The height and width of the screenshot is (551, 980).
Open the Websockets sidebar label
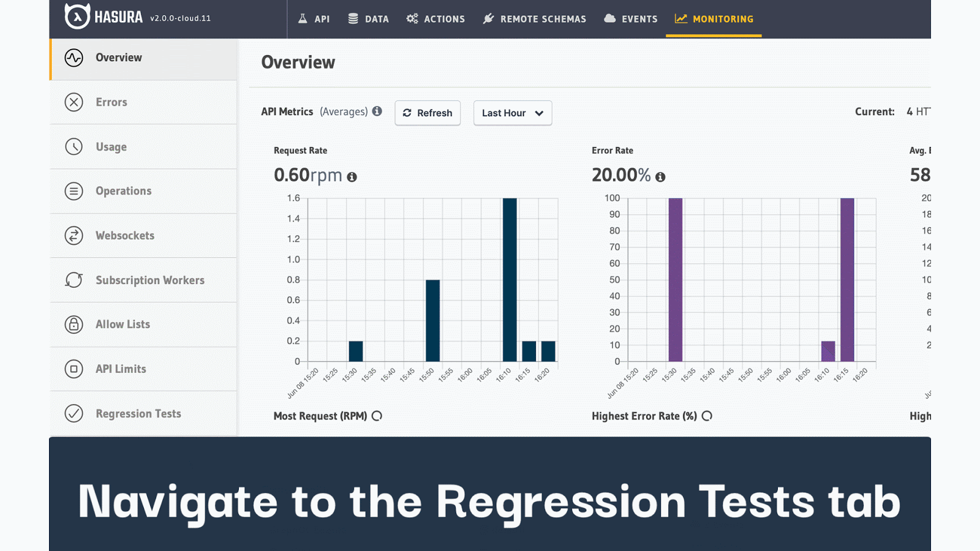(x=125, y=236)
